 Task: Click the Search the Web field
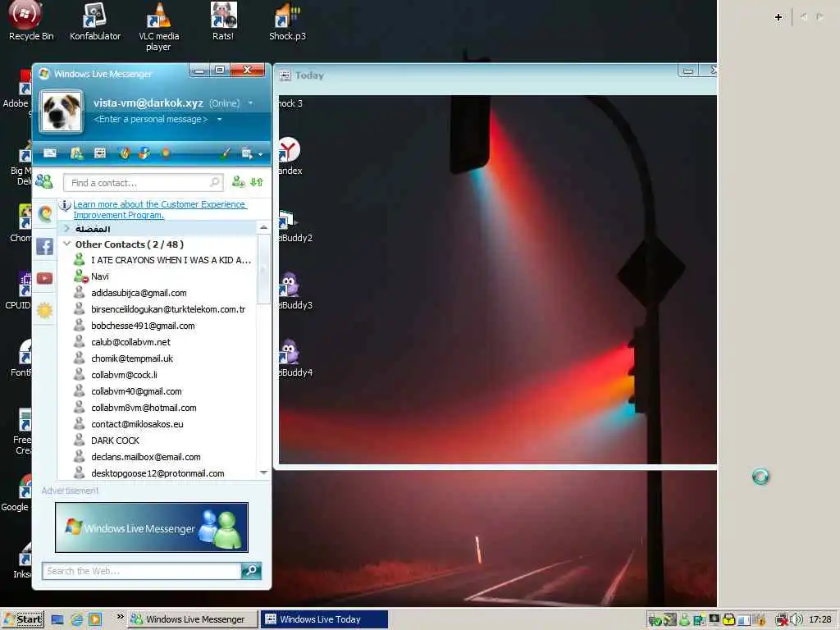pyautogui.click(x=141, y=571)
